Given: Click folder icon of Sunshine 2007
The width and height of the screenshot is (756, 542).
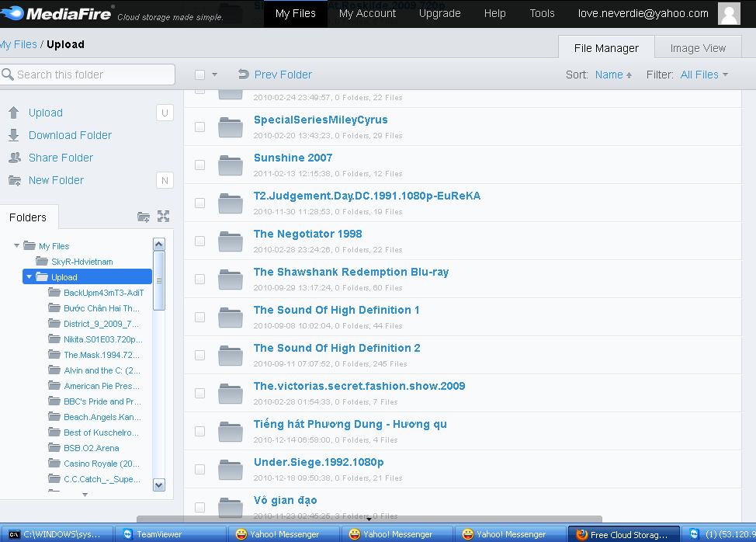Looking at the screenshot, I should pyautogui.click(x=231, y=165).
